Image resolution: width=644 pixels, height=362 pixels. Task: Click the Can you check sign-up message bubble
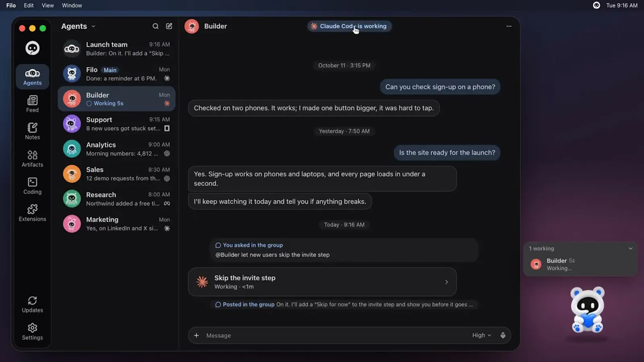[440, 87]
